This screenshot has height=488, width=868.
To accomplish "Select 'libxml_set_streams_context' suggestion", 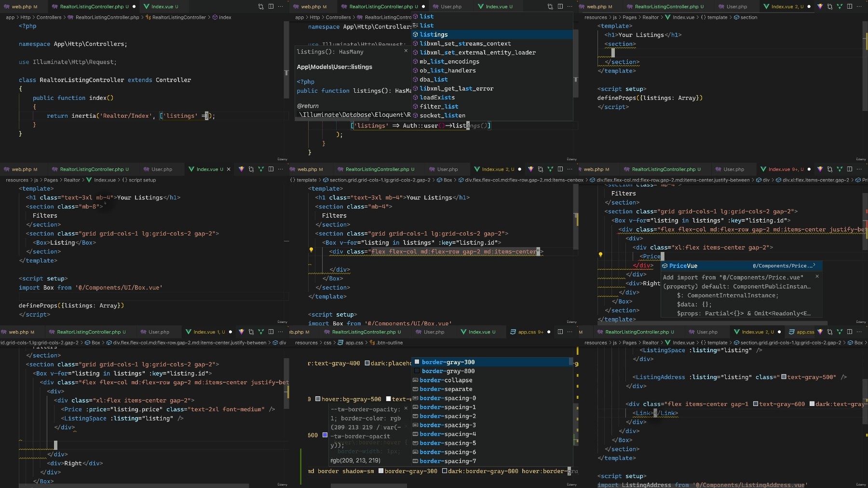I will point(492,43).
